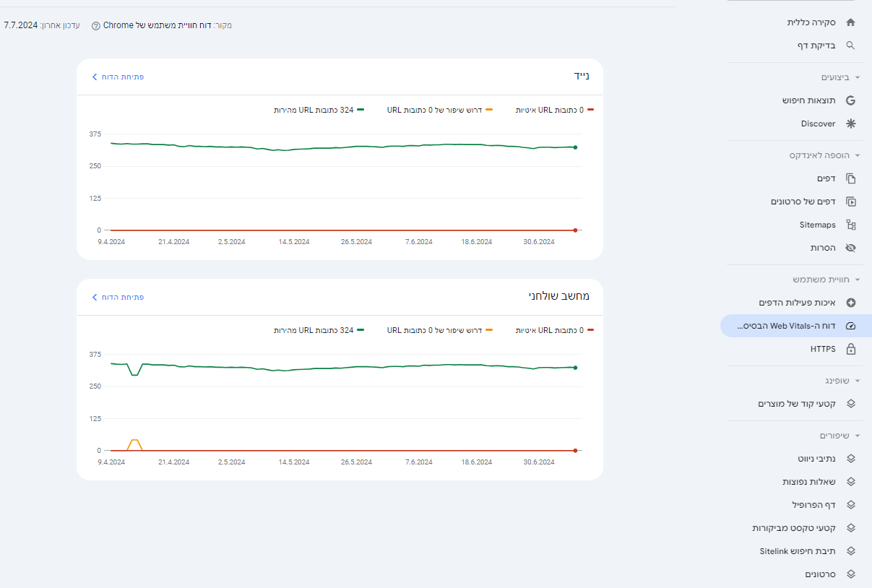Open the overview home icon
This screenshot has height=588, width=872.
(850, 22)
